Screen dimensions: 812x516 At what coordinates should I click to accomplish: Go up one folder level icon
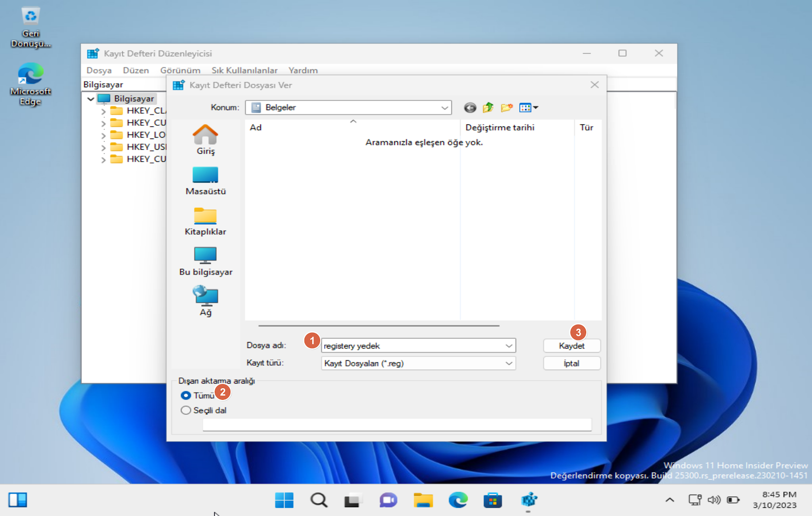[x=488, y=108]
